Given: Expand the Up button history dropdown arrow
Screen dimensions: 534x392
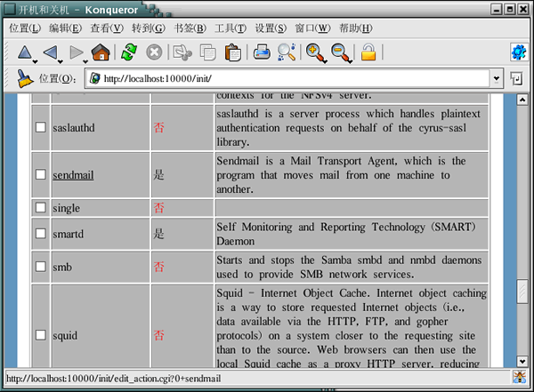Looking at the screenshot, I should coord(35,61).
